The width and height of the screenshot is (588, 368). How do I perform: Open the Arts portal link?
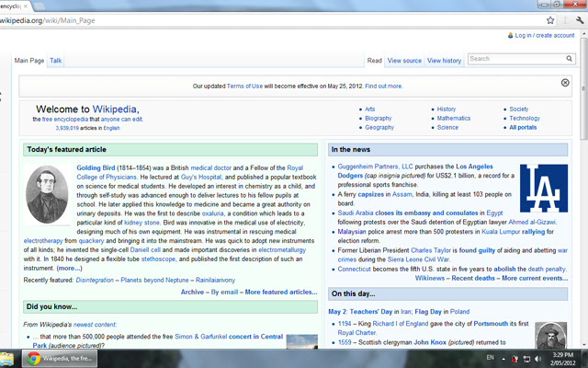coord(369,109)
